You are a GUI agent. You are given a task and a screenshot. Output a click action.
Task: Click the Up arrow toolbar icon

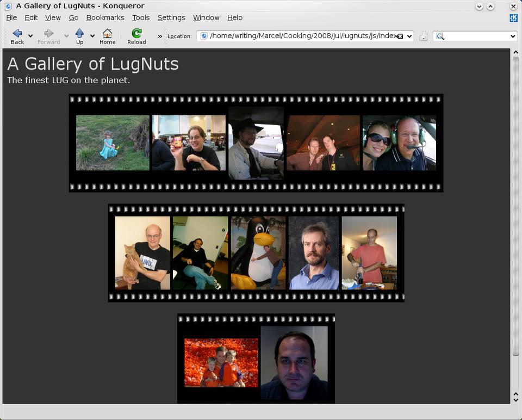pyautogui.click(x=79, y=33)
